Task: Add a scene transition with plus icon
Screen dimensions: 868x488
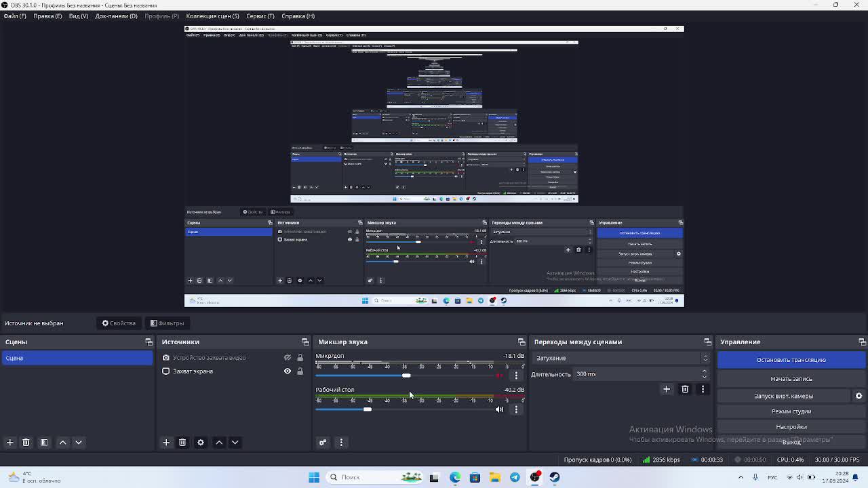Action: pos(667,389)
